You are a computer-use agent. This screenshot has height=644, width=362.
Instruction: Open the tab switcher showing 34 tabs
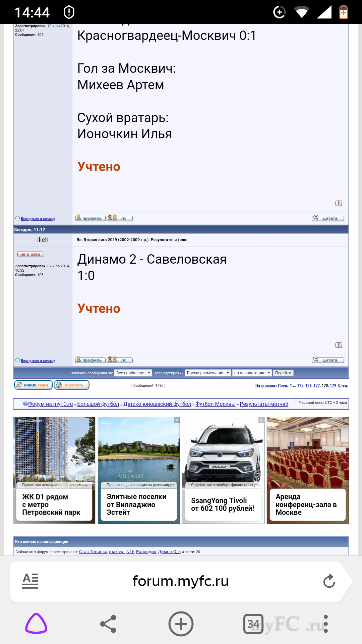[253, 624]
